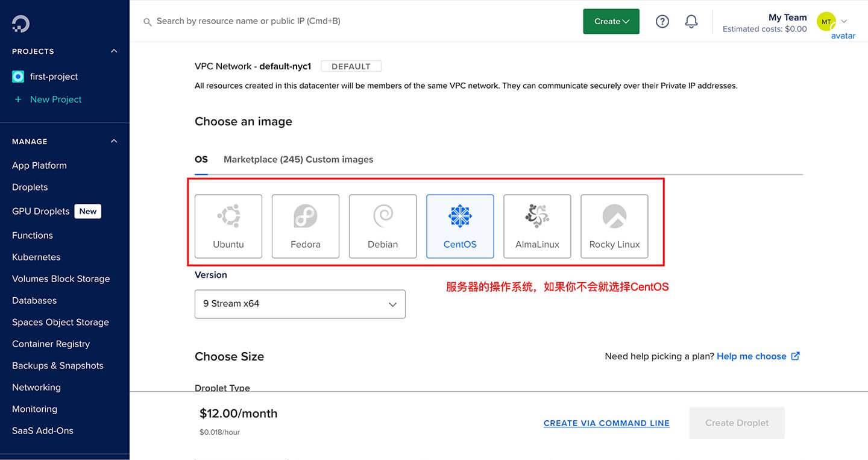Open Spaces Object Storage in sidebar
868x460 pixels.
coord(60,322)
